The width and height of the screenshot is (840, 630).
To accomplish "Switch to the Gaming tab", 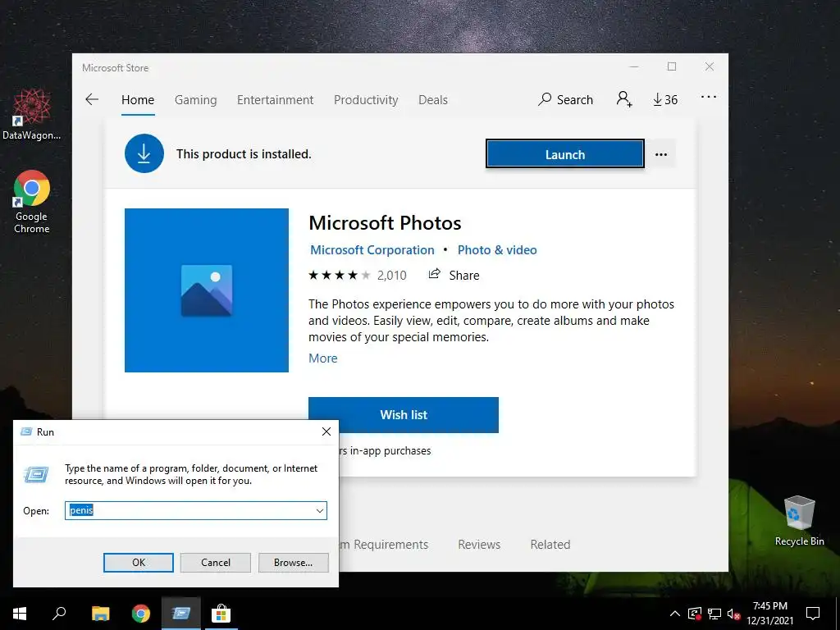I will click(195, 100).
